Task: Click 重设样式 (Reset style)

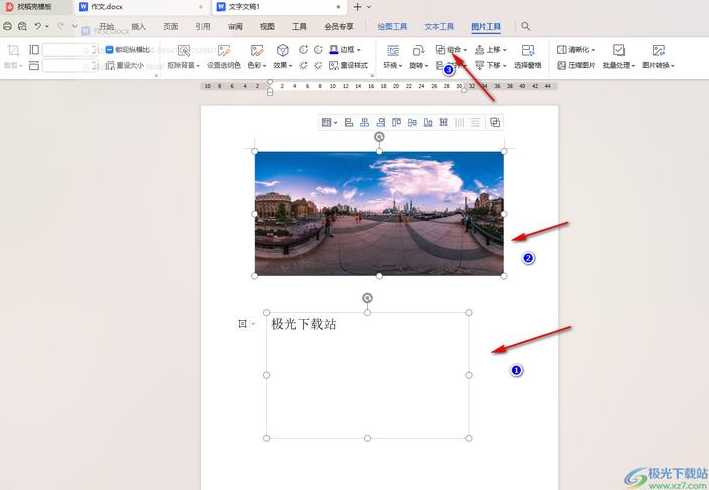Action: pos(348,66)
